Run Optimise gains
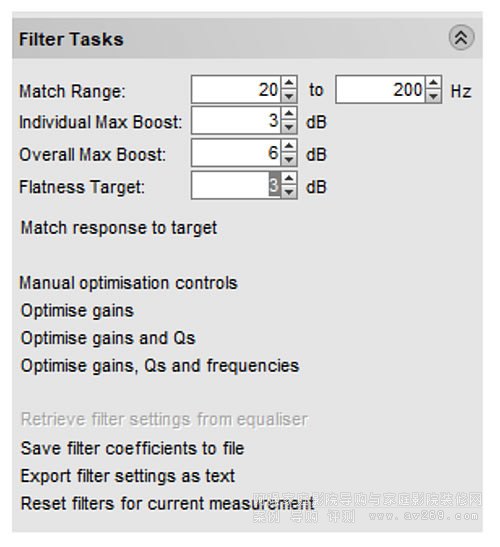Viewport: 500px width, 547px height. pyautogui.click(x=77, y=311)
